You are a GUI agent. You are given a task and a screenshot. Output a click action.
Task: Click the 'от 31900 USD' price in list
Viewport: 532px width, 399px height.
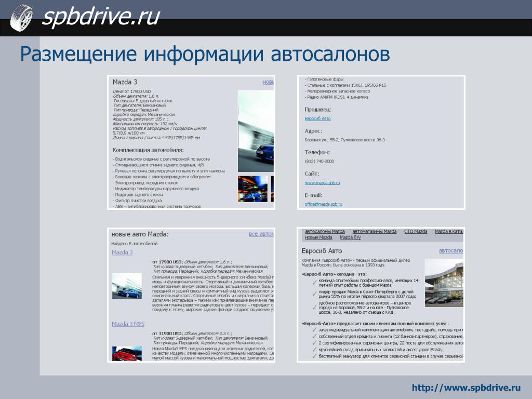pyautogui.click(x=167, y=334)
